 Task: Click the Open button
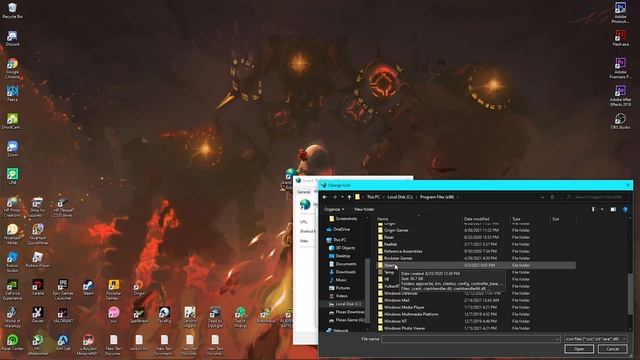click(579, 349)
